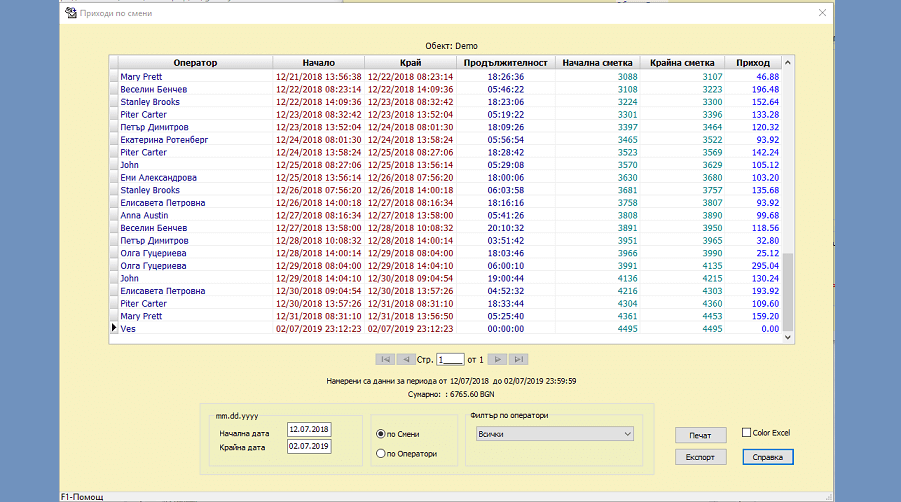Click the table vertical scrollbar thumb
The image size is (901, 502).
(788, 292)
